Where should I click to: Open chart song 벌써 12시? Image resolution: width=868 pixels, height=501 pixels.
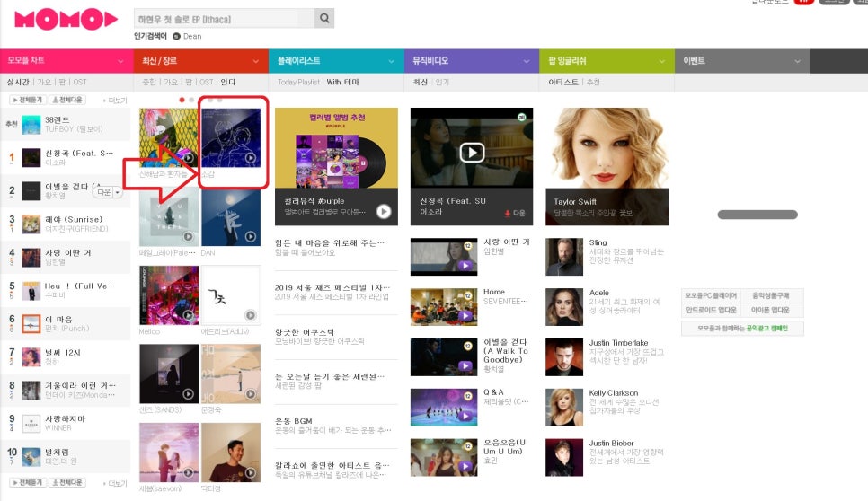tap(63, 353)
